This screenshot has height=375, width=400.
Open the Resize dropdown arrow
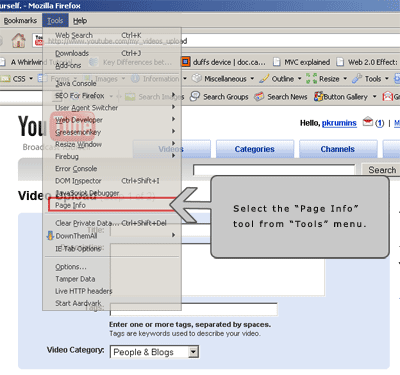(x=345, y=79)
